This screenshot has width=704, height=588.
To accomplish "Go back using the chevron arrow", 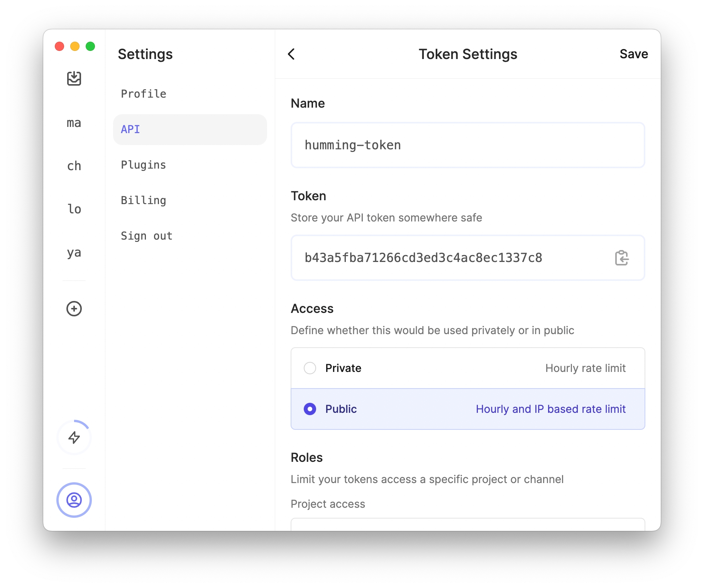I will click(x=291, y=54).
